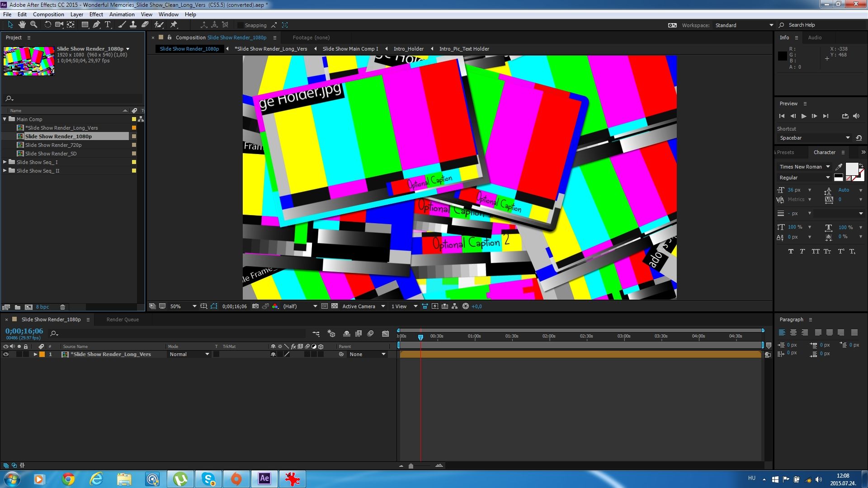This screenshot has height=488, width=868.
Task: Take a snapshot with camera icon
Action: pyautogui.click(x=255, y=306)
